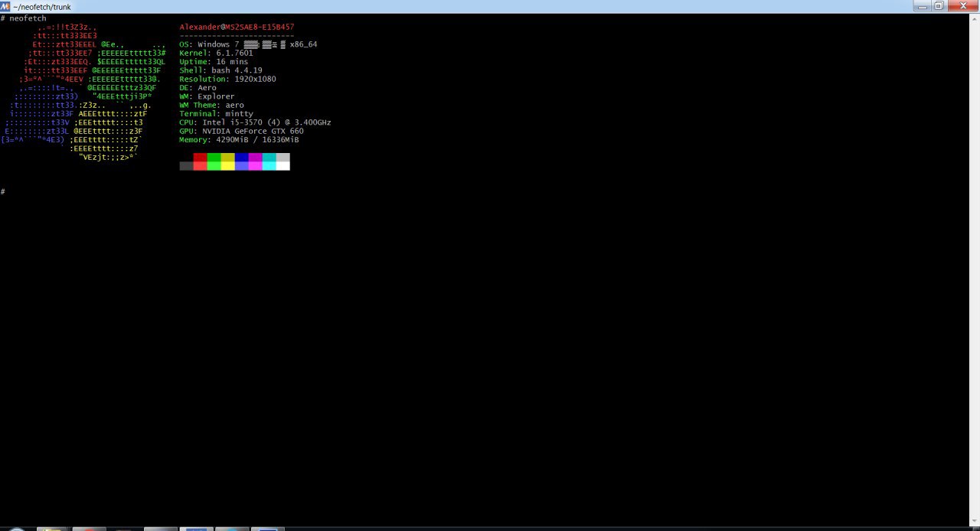Click the 'OS: Windows 7' line
Screen dimensions: 980x531
tap(248, 44)
